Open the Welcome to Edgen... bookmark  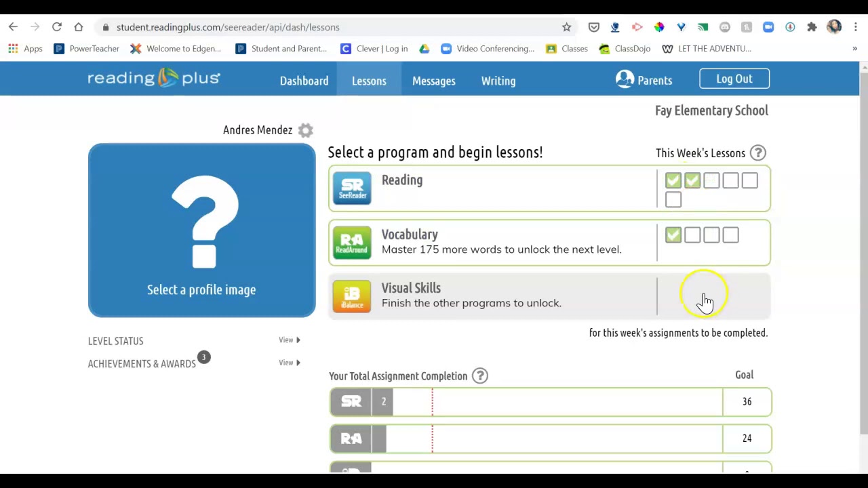point(176,49)
